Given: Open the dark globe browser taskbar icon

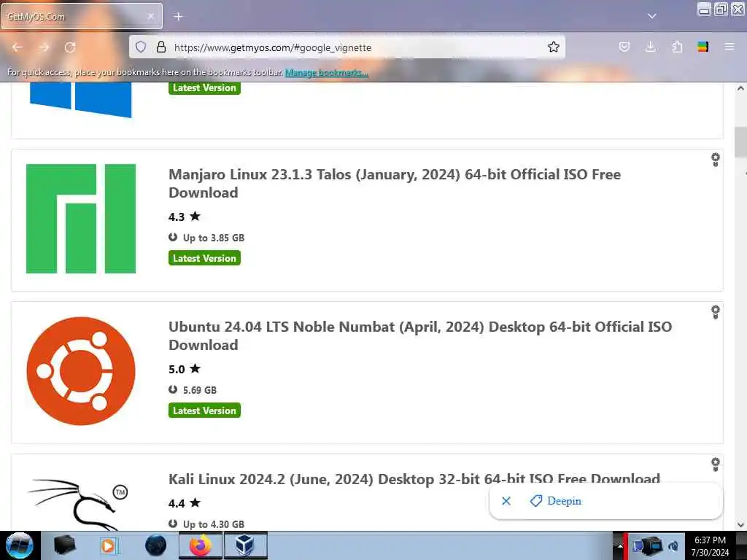Looking at the screenshot, I should click(x=156, y=545).
